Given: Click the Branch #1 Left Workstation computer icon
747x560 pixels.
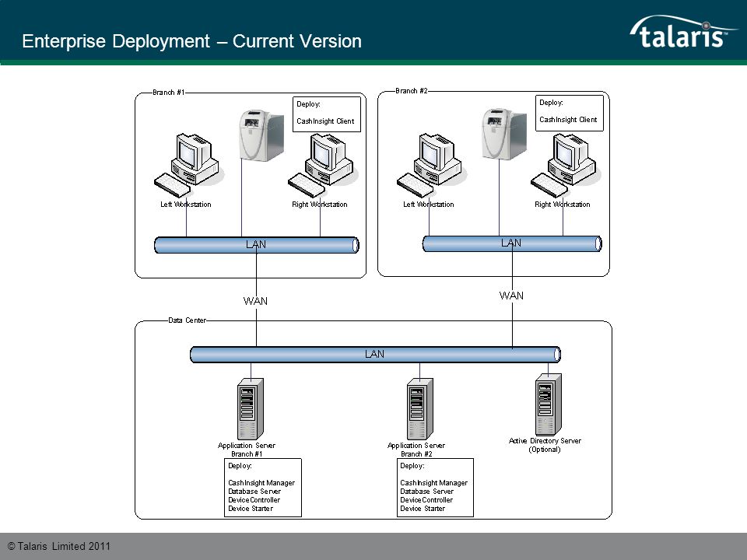Looking at the screenshot, I should click(188, 165).
